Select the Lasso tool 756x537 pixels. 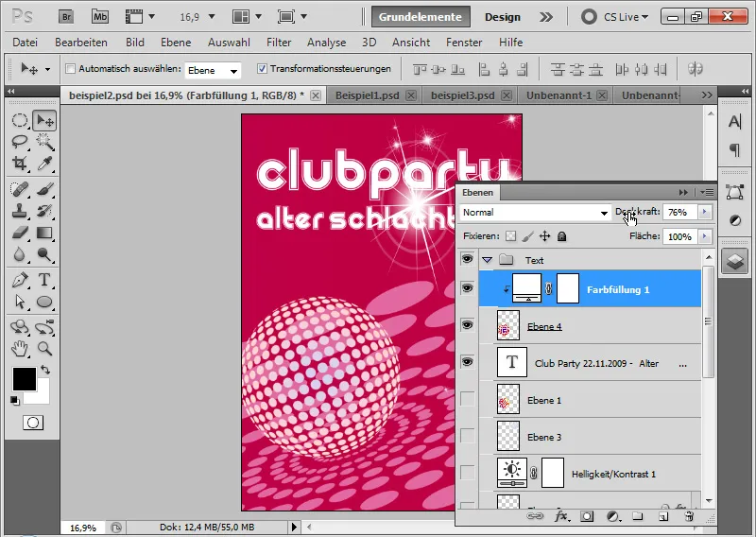(x=19, y=142)
